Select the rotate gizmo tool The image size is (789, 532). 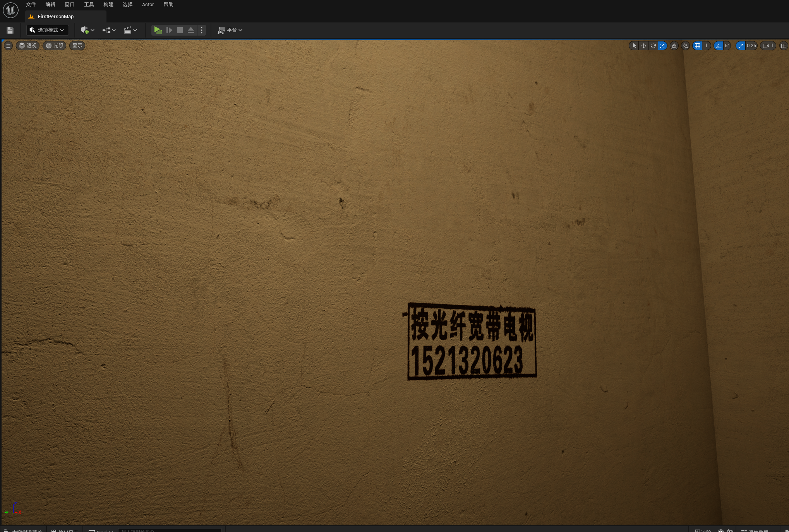[x=653, y=46]
